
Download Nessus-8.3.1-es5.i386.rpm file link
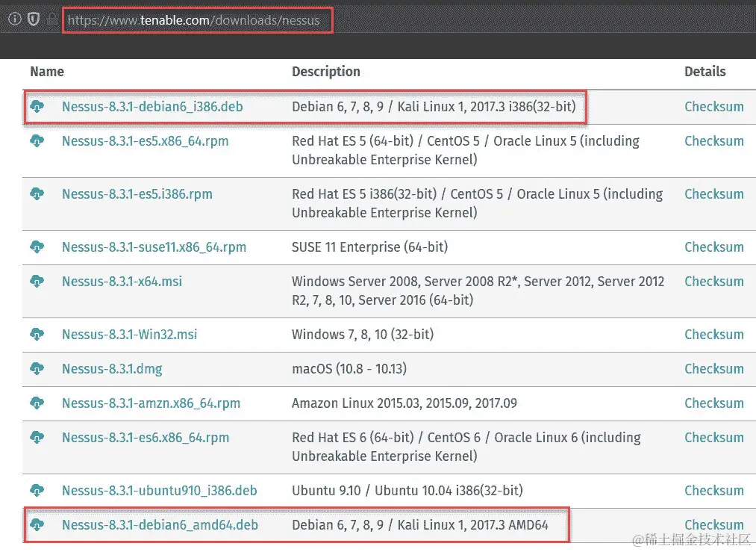(137, 194)
